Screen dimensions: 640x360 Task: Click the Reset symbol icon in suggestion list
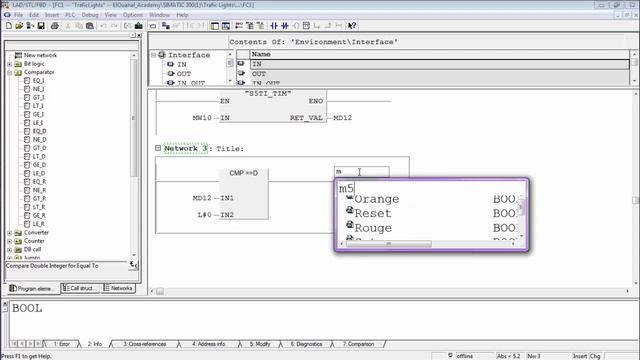pos(350,210)
